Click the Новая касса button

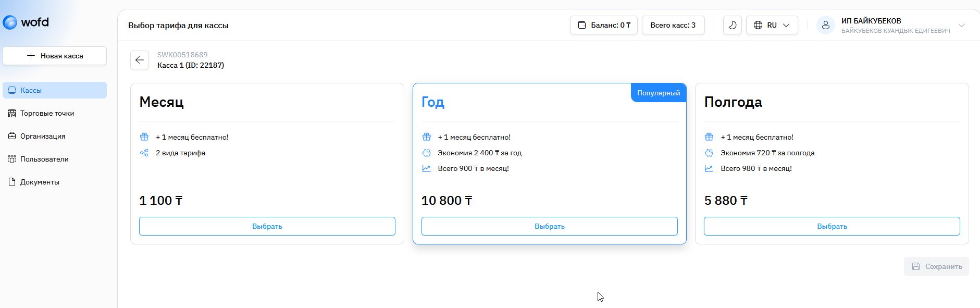[55, 56]
